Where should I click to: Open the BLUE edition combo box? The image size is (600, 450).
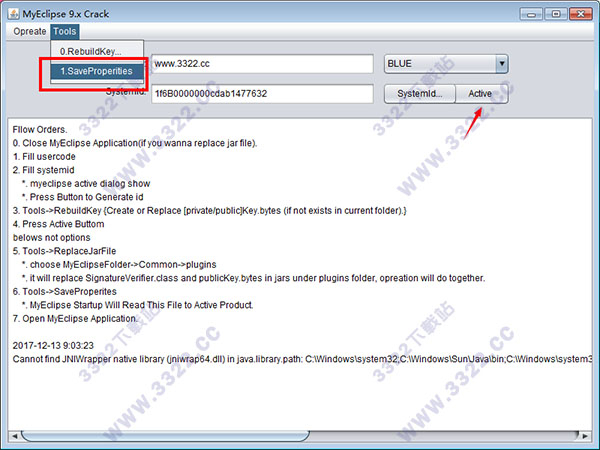click(x=446, y=64)
